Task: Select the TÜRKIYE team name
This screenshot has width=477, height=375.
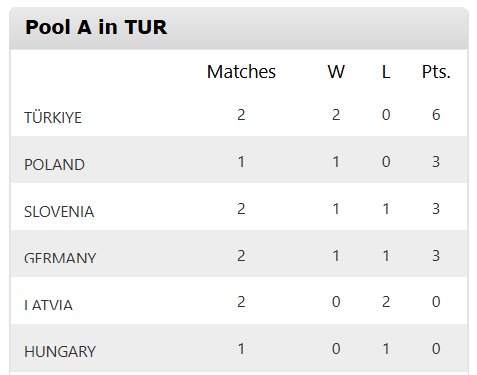Action: pos(53,117)
